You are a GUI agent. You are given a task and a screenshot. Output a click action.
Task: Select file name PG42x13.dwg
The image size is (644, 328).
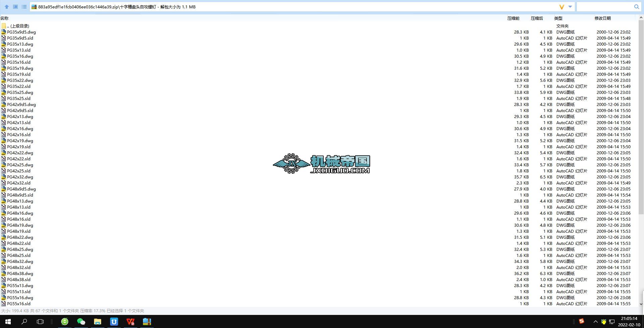[20, 117]
